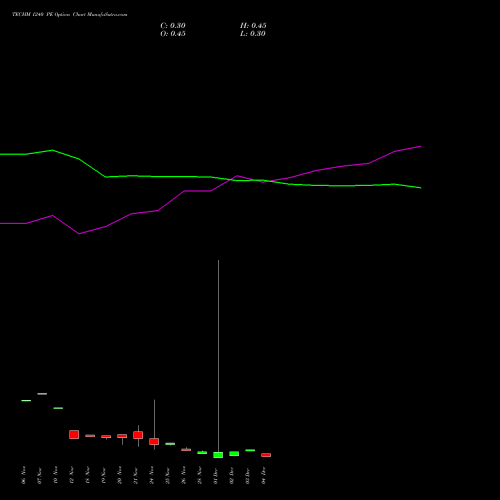500x500 pixels.
Task: Click the 01 Dec green candle with tall wick
Action: [x=218, y=455]
